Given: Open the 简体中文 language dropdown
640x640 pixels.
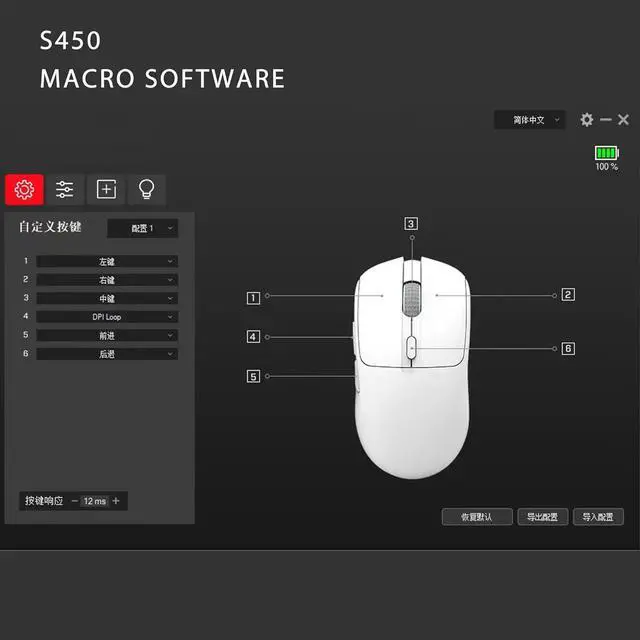Looking at the screenshot, I should click(x=530, y=120).
